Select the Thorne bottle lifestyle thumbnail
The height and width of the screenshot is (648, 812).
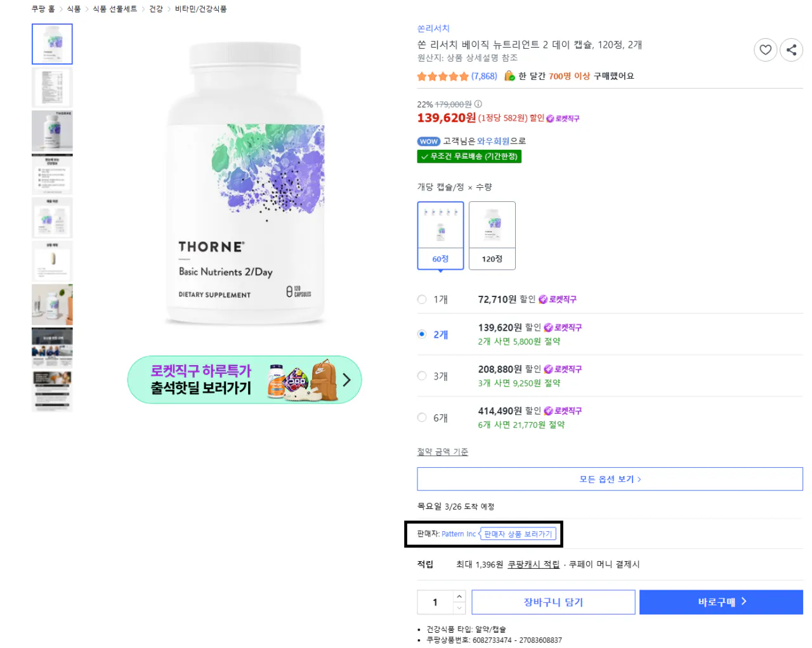point(52,304)
